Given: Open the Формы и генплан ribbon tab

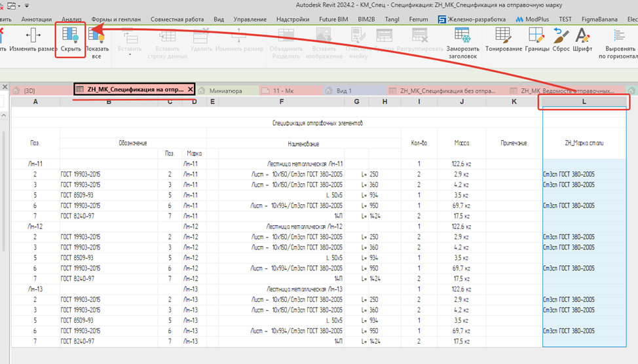Looking at the screenshot, I should point(116,19).
